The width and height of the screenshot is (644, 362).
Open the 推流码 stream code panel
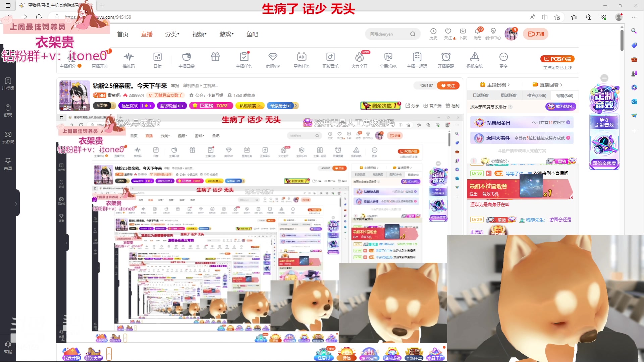pyautogui.click(x=128, y=60)
